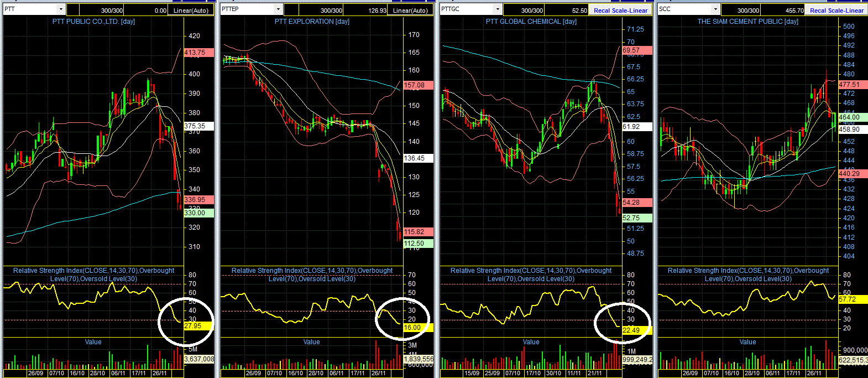Click Relative Strength Index title in PTTEP panel
The image size is (868, 378).
click(312, 275)
